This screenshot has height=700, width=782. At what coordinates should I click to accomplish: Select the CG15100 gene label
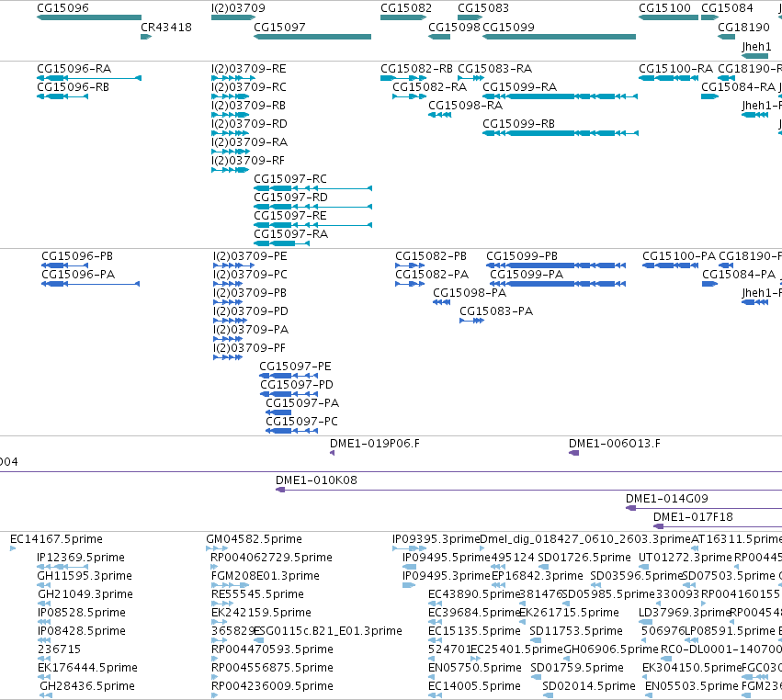pyautogui.click(x=664, y=8)
